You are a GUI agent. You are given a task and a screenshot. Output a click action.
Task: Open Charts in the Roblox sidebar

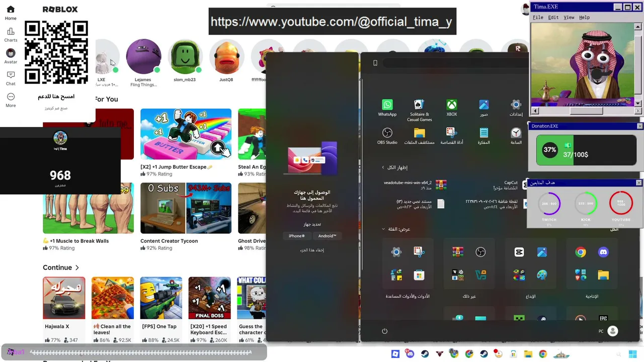click(x=11, y=35)
